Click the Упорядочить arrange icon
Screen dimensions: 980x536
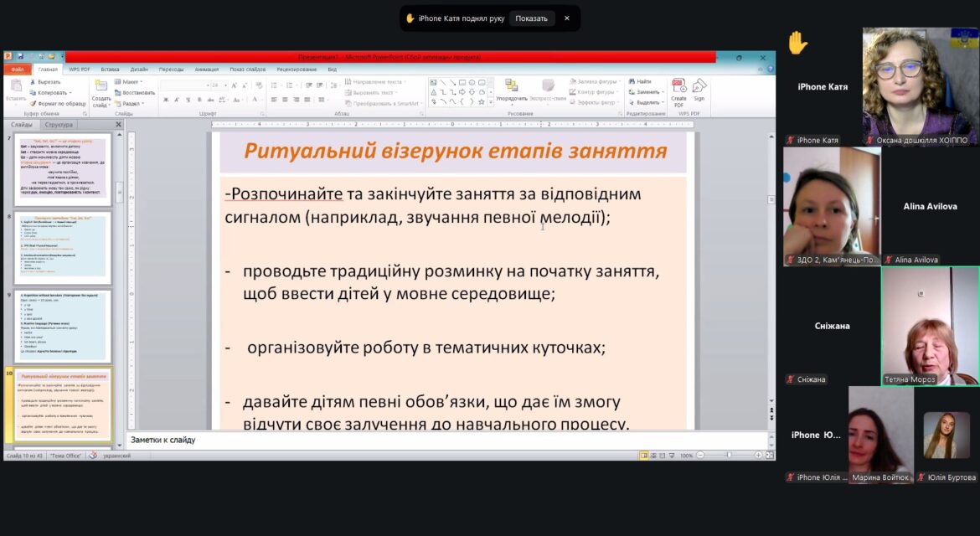click(x=511, y=90)
